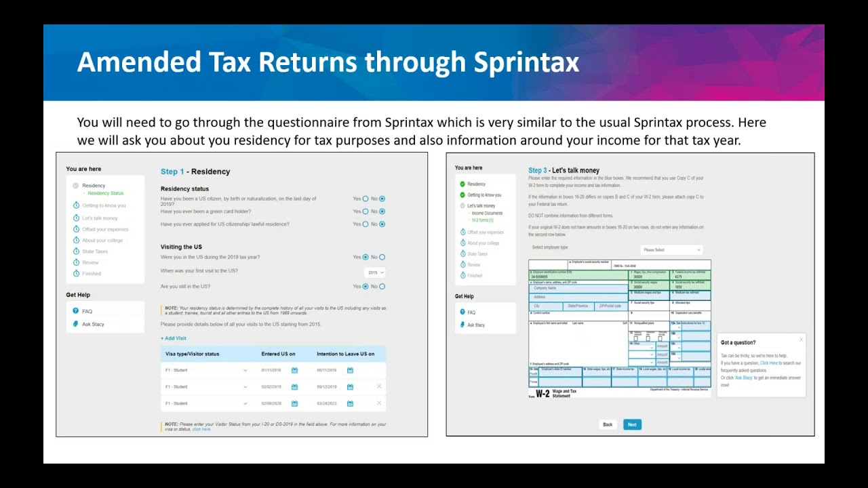This screenshot has height=488, width=868.
Task: Click the clock icon beside About your college in Step 3
Action: 462,243
